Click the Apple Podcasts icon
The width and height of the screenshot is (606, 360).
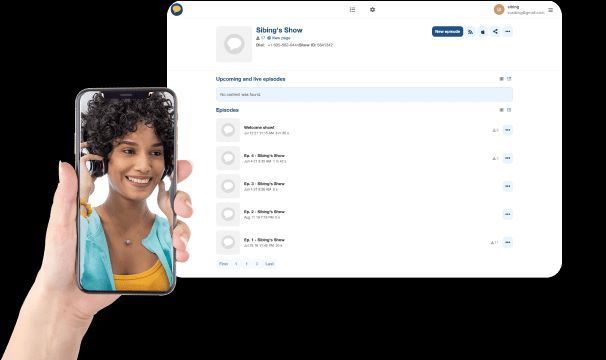coord(483,32)
